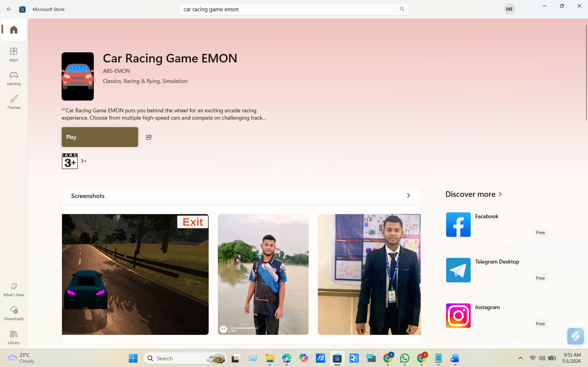Open the ABS-EMON publisher link
588x367 pixels.
pyautogui.click(x=116, y=71)
